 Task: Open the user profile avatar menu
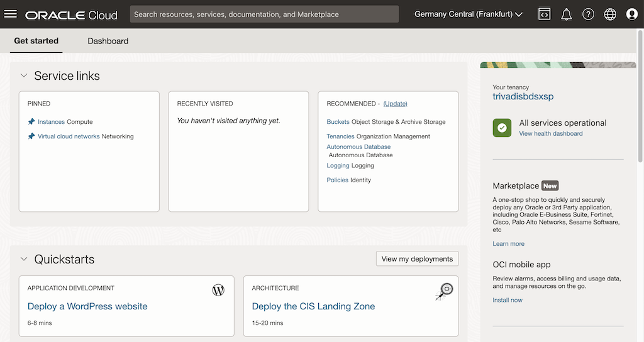(631, 14)
